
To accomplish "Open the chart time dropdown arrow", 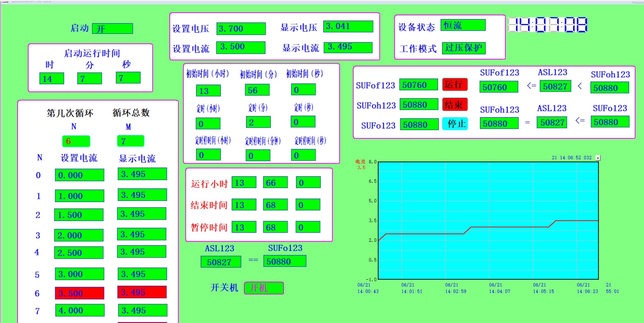I will 598,158.
